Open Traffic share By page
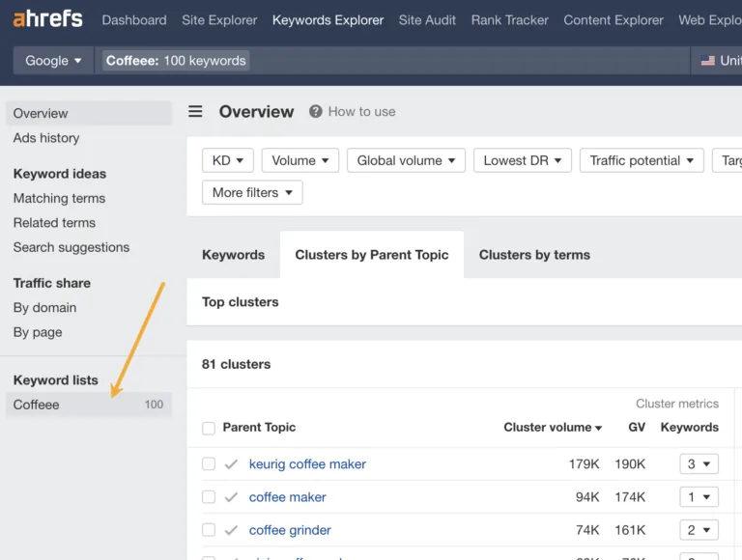This screenshot has height=560, width=742. (x=38, y=332)
